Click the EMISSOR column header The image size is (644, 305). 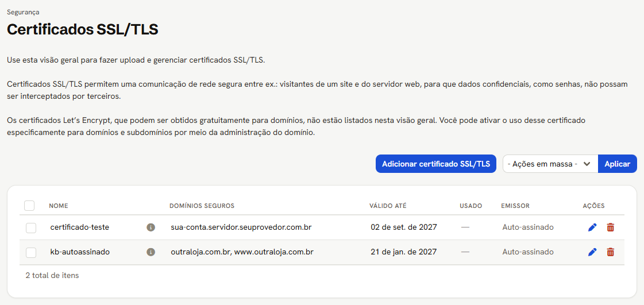tap(515, 206)
